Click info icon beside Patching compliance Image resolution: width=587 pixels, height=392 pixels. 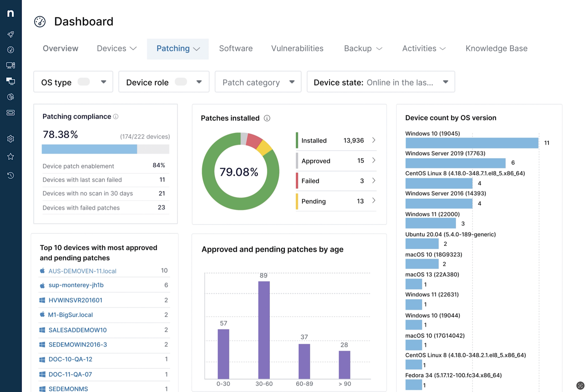point(116,117)
